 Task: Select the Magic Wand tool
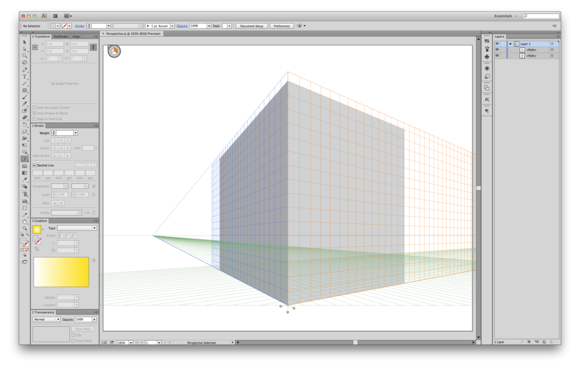click(x=25, y=56)
